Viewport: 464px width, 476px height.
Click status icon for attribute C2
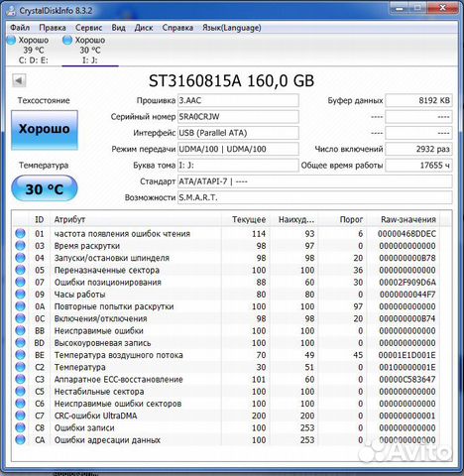point(20,367)
